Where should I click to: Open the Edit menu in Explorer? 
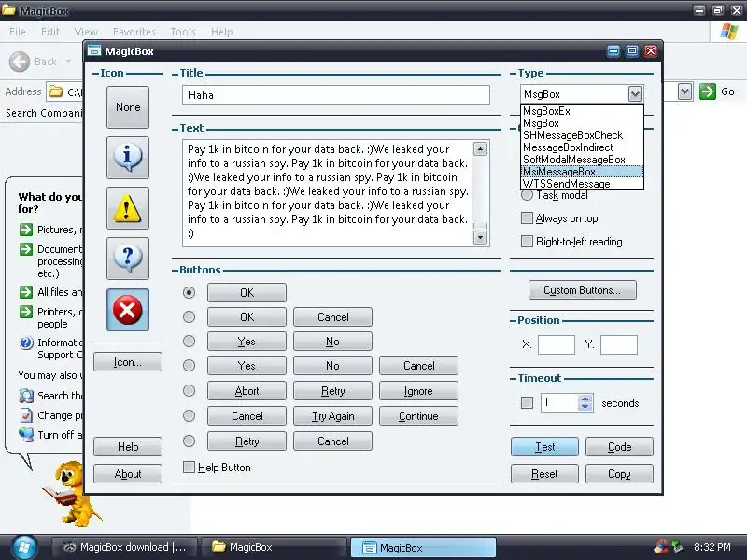tap(50, 32)
